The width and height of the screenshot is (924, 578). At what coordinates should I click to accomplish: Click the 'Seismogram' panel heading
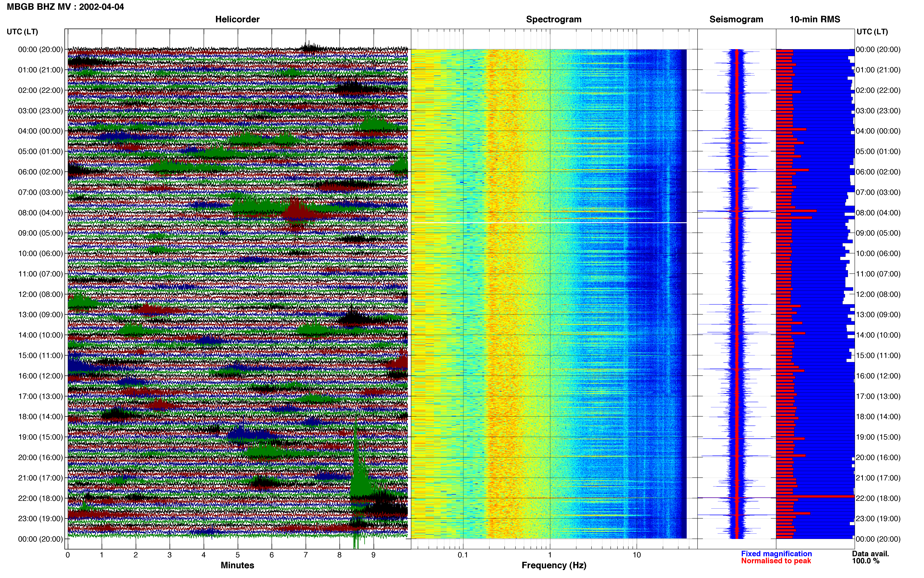point(736,20)
